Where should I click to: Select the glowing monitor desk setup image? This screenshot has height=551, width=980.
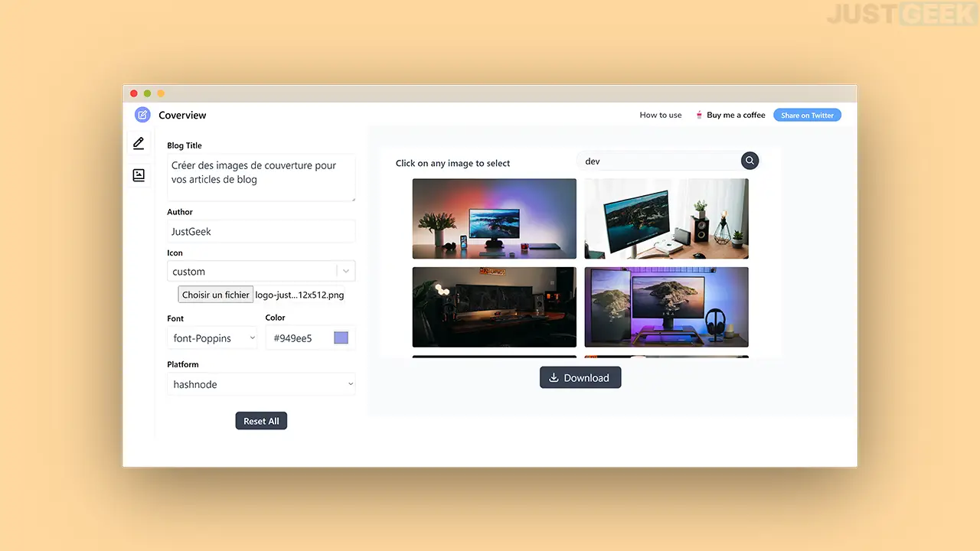pyautogui.click(x=495, y=219)
